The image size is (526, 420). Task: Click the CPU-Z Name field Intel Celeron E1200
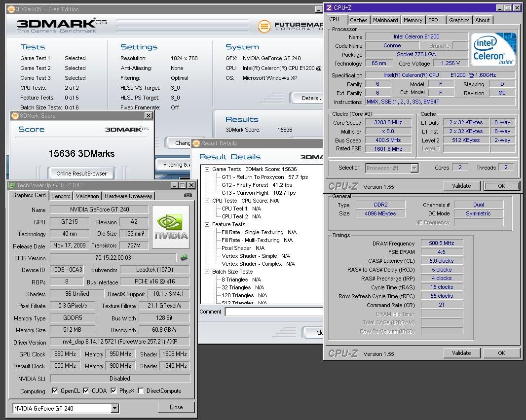pyautogui.click(x=416, y=36)
